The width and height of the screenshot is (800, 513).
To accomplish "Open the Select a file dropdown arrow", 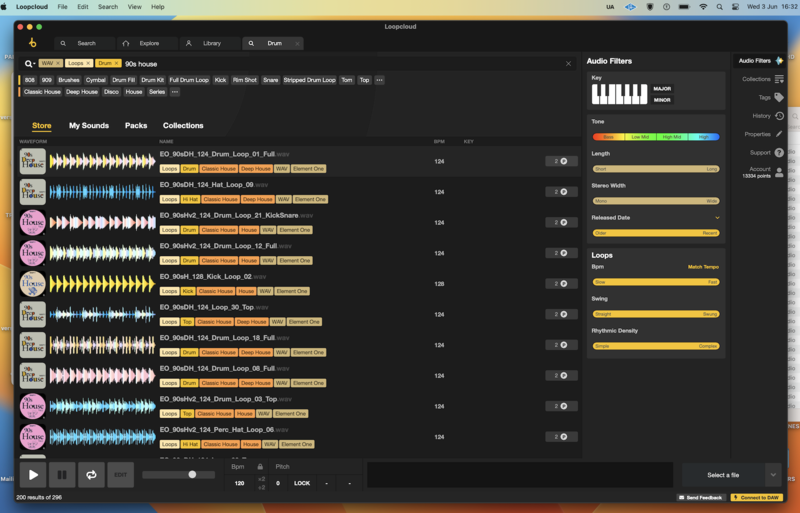I will [773, 475].
